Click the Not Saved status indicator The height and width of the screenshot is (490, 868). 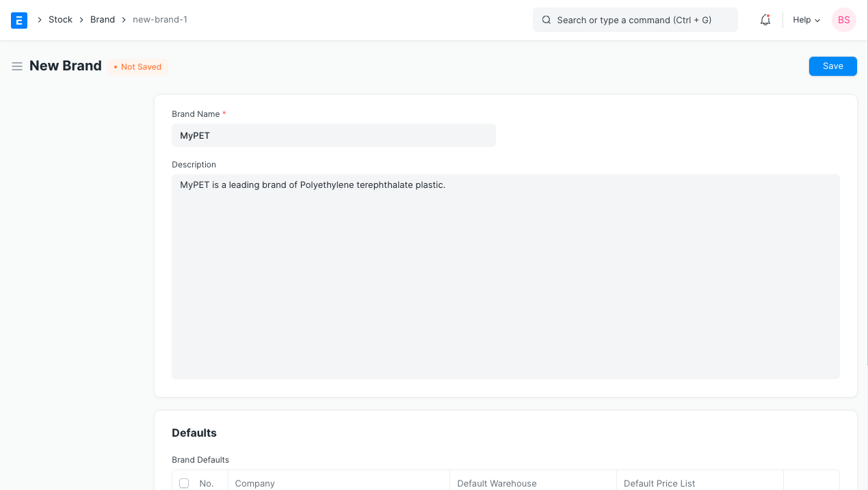137,67
